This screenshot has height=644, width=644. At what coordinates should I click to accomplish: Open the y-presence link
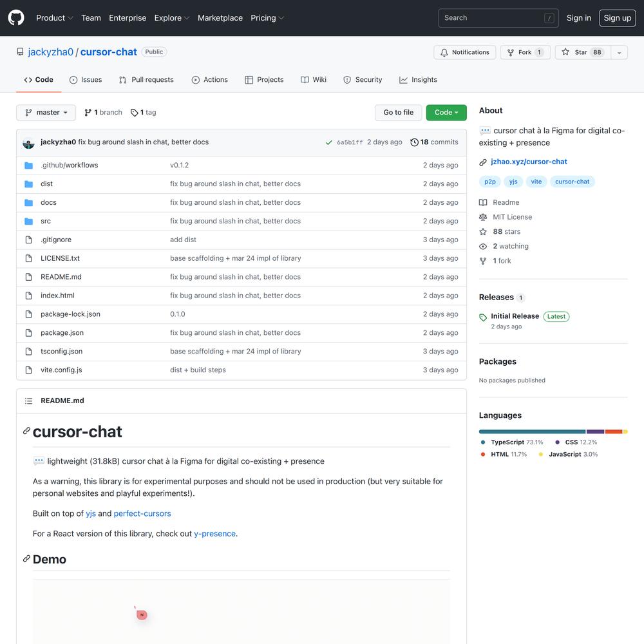pos(214,533)
